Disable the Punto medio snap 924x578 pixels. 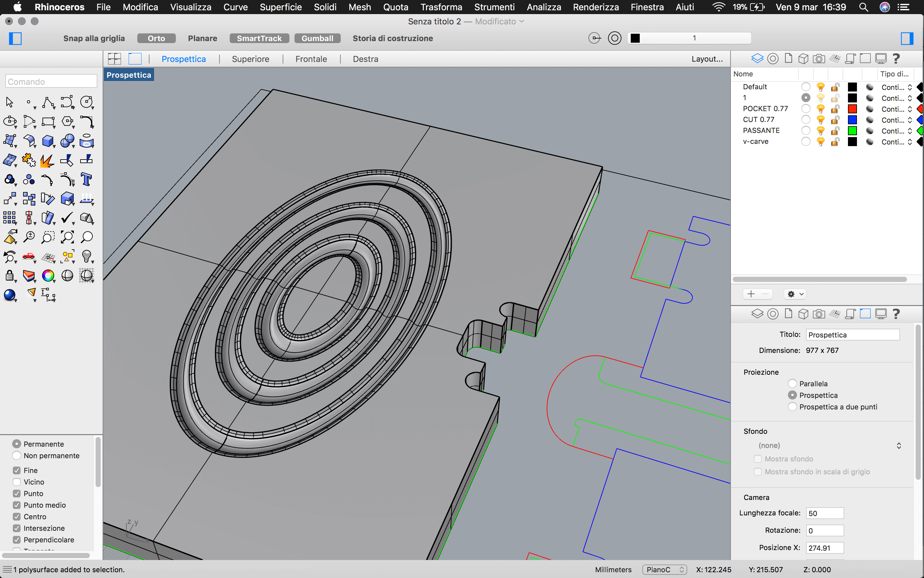[17, 505]
